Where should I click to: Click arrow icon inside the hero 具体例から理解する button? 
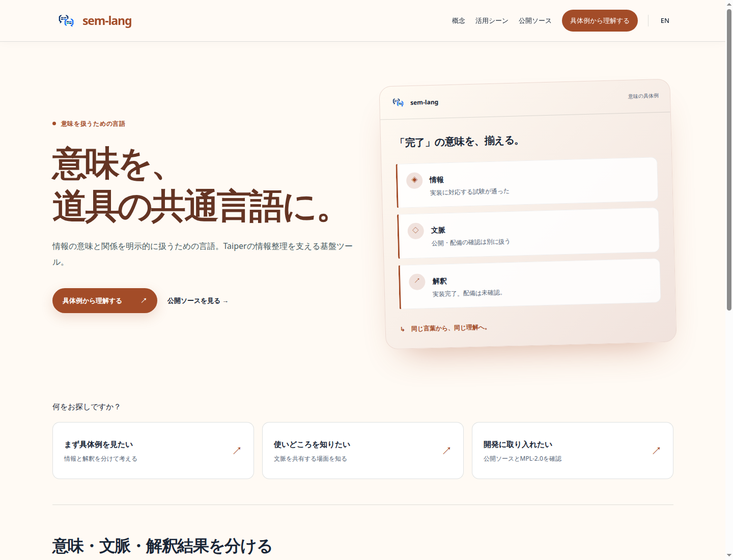pyautogui.click(x=144, y=300)
